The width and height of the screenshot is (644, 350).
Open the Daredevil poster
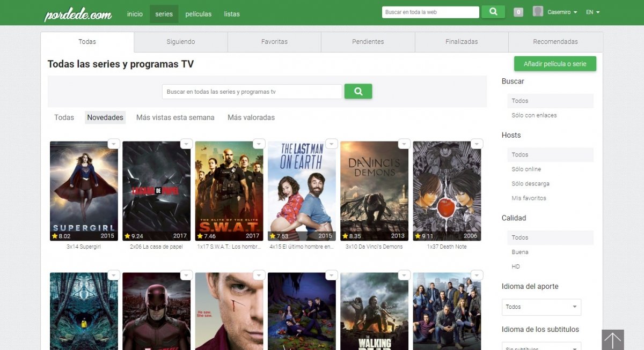156,311
